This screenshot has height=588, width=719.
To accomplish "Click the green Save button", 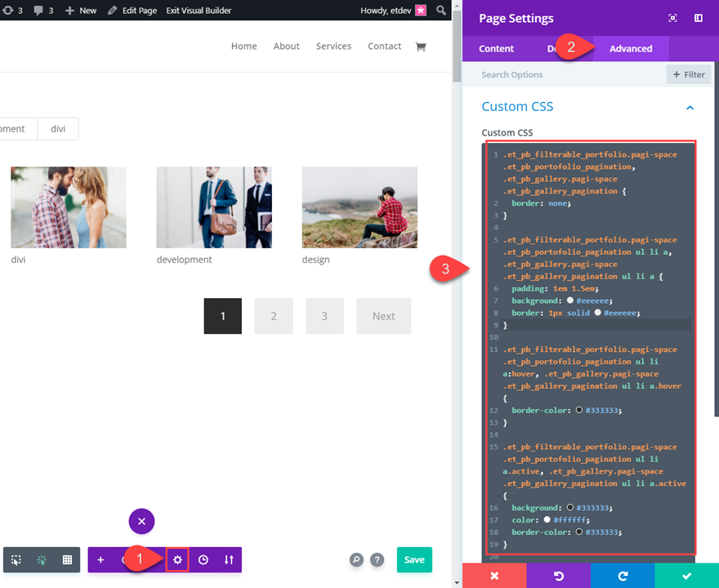I will tap(414, 559).
